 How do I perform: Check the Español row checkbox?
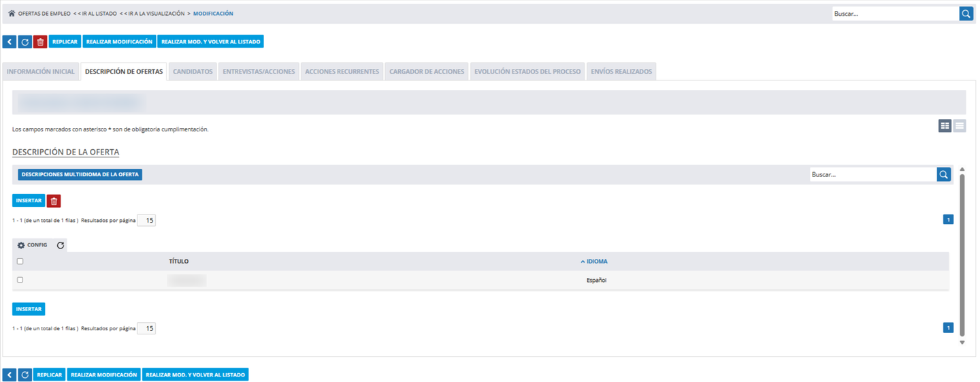(20, 280)
